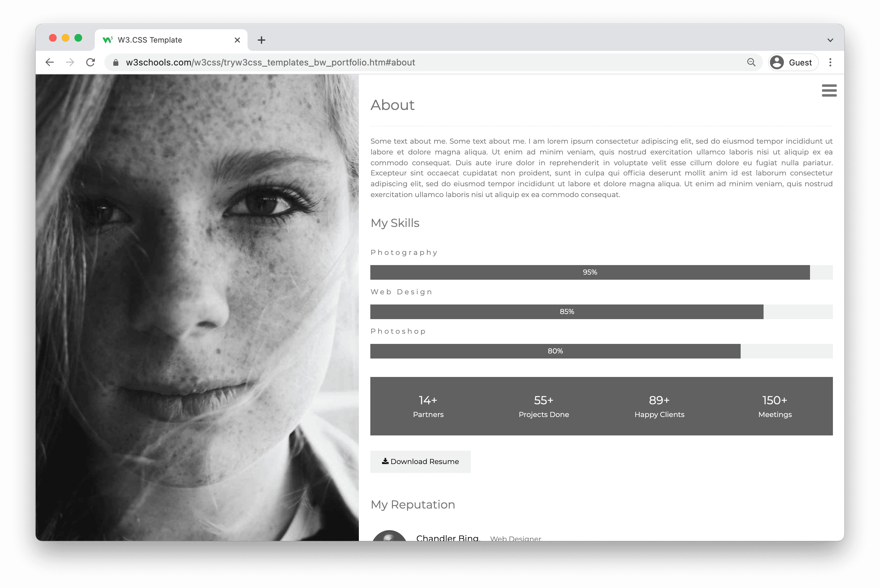Select the About section heading text
880x588 pixels.
[393, 105]
